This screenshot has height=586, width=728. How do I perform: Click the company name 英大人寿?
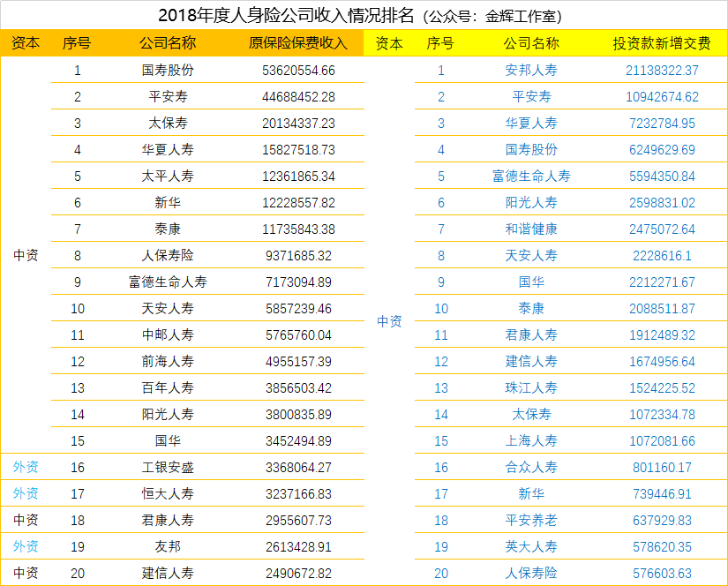pyautogui.click(x=531, y=546)
